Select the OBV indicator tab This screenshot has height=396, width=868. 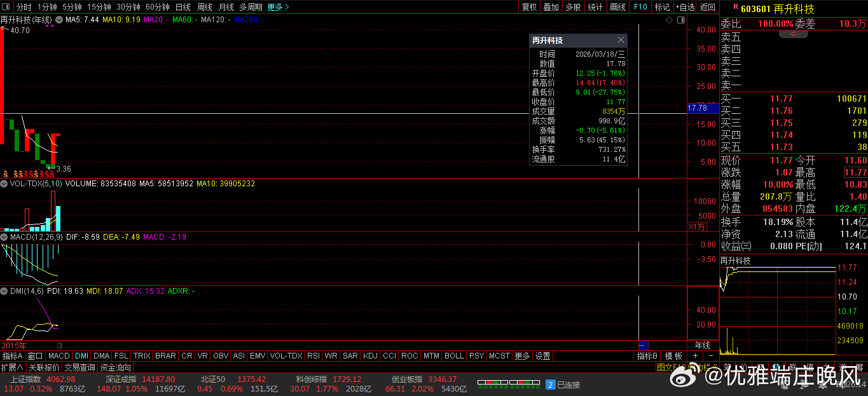click(x=221, y=356)
